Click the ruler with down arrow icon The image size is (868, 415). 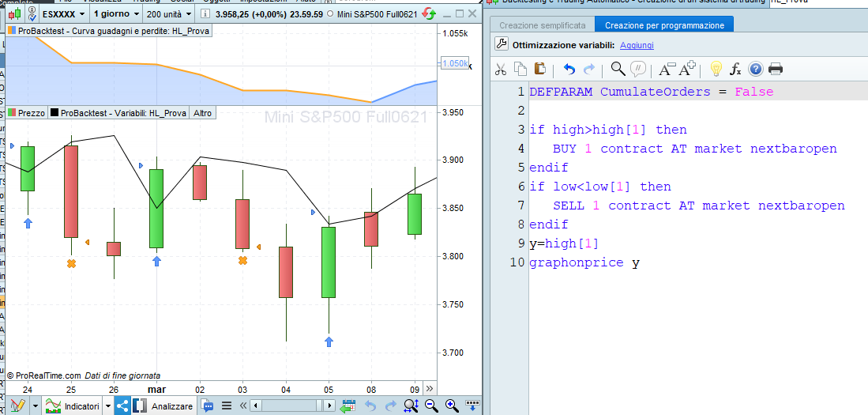click(x=472, y=406)
